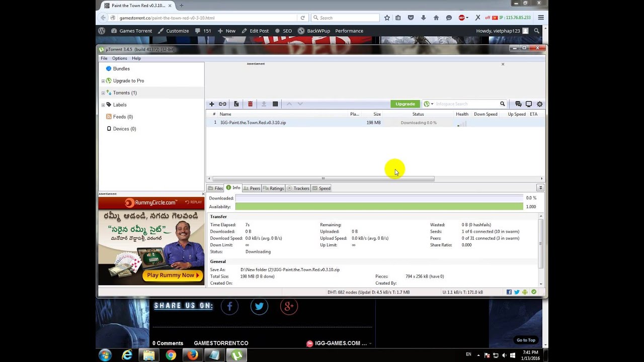Click Firefox bookmark star icon
This screenshot has height=362, width=644.
click(387, 18)
